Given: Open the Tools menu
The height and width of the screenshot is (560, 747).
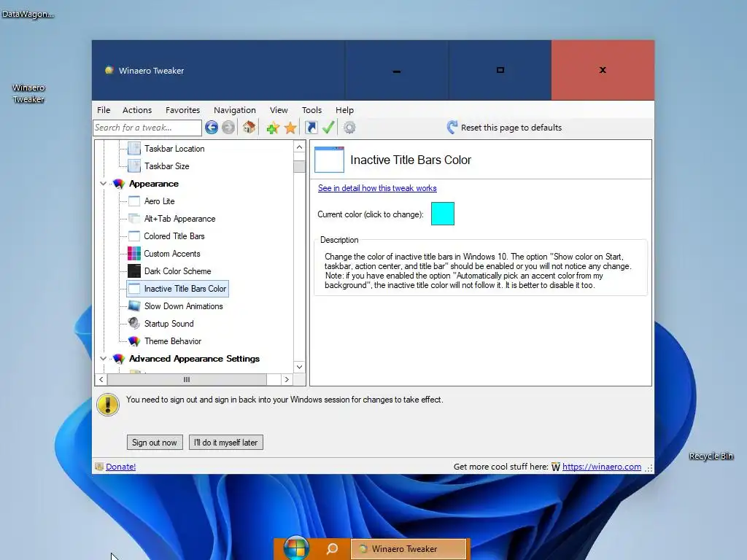Looking at the screenshot, I should [x=311, y=110].
